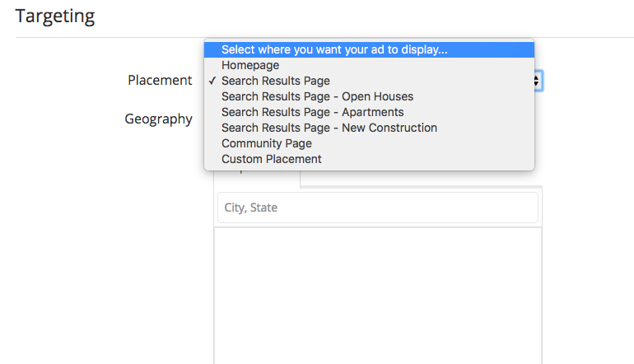Click the checkmark beside Search Results Page

[x=212, y=81]
